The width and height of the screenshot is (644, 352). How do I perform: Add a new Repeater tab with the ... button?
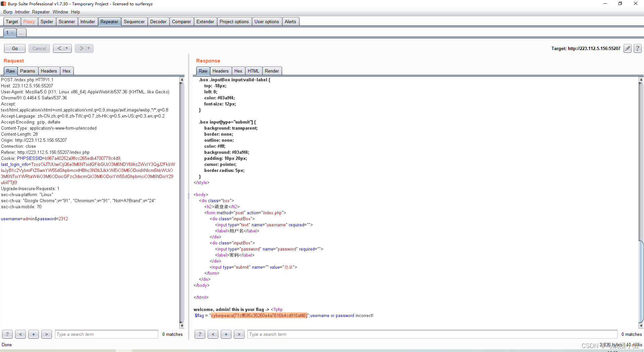pyautogui.click(x=21, y=33)
